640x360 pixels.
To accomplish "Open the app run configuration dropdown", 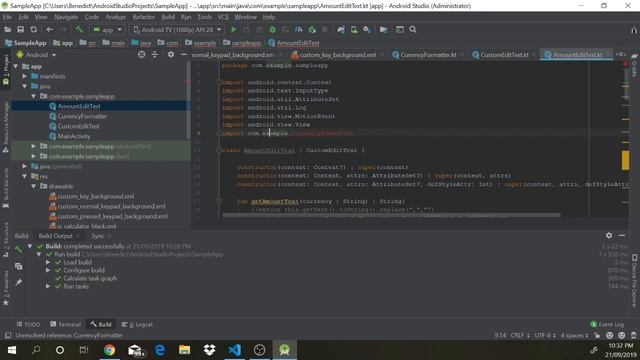I will coord(107,30).
